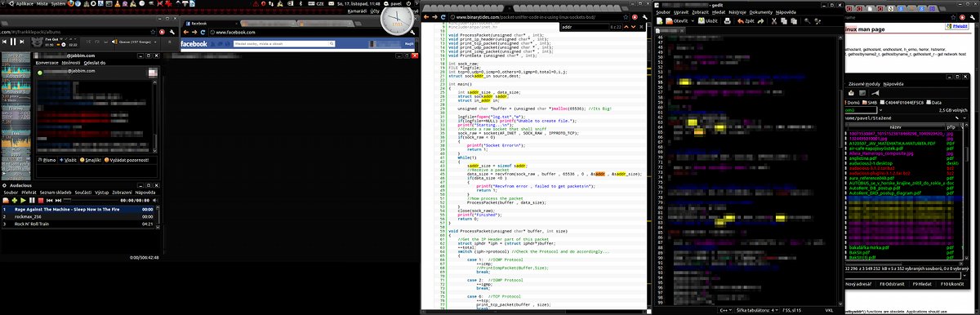This screenshot has width=980, height=315.
Task: Click the volume speaker icon in Audacious
Action: (154, 200)
